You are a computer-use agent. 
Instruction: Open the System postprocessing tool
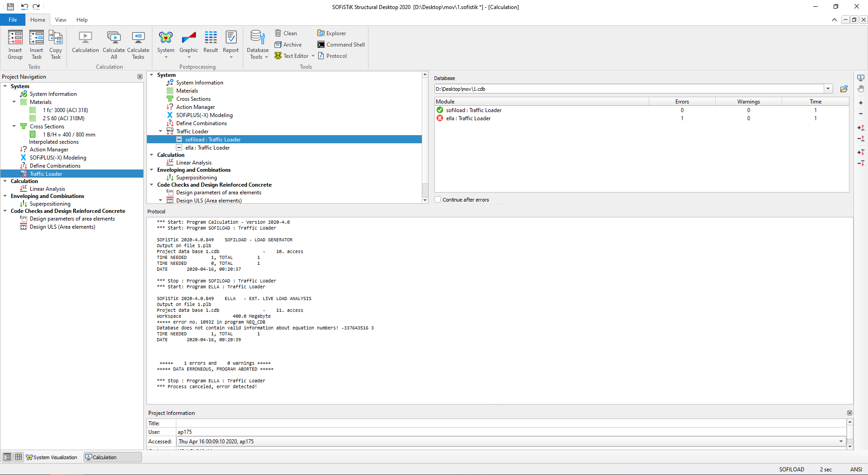coord(166,44)
